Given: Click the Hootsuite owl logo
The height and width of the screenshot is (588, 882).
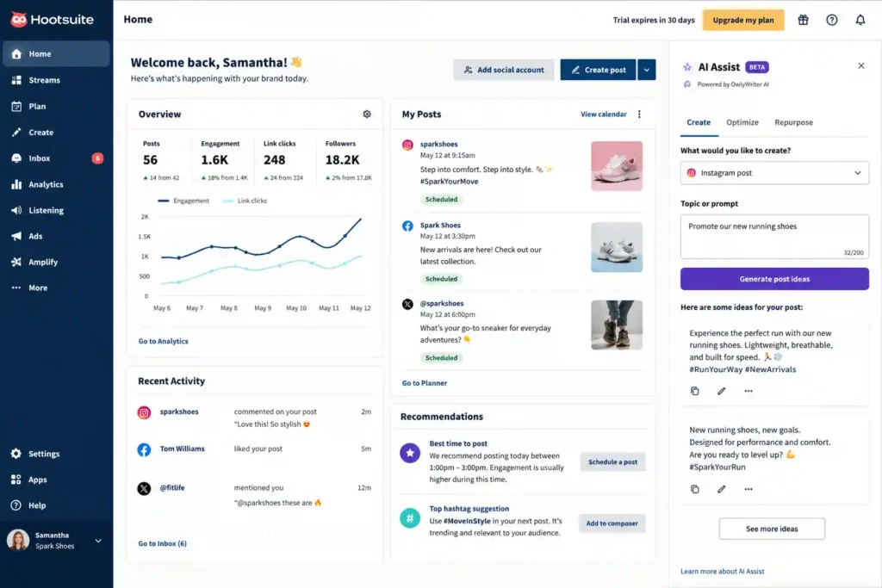Looking at the screenshot, I should click(x=19, y=20).
